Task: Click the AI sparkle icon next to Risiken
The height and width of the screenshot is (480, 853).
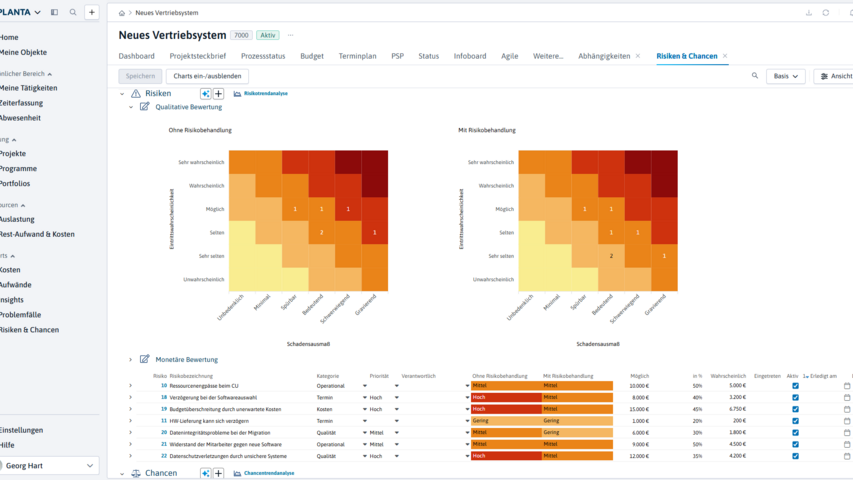Action: (206, 94)
